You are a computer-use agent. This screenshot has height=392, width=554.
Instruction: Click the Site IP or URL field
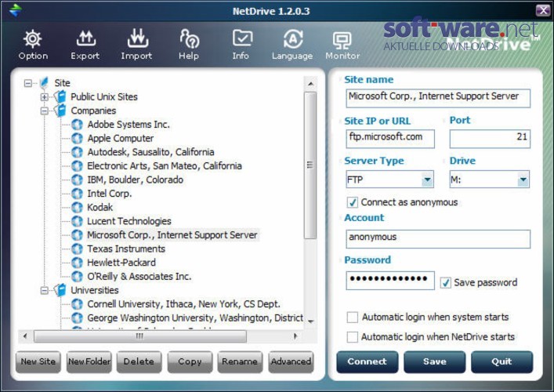[390, 139]
